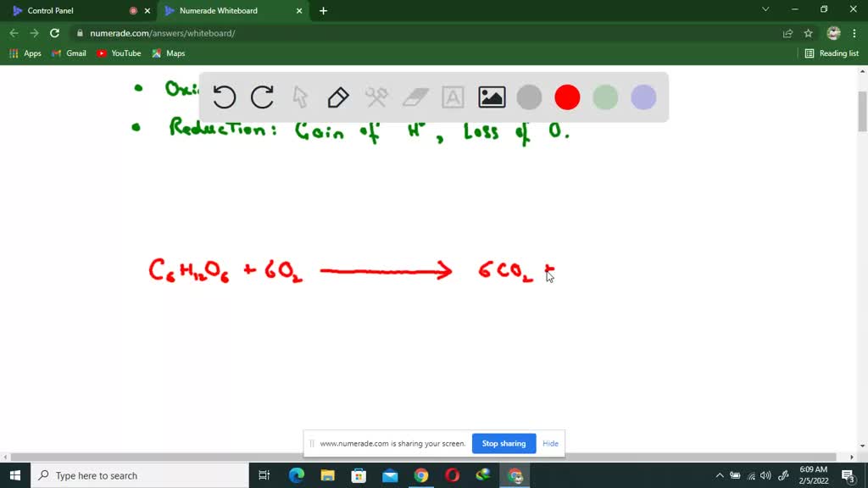Click the Hide link beside Stop sharing
Image resolution: width=868 pixels, height=488 pixels.
pos(550,443)
